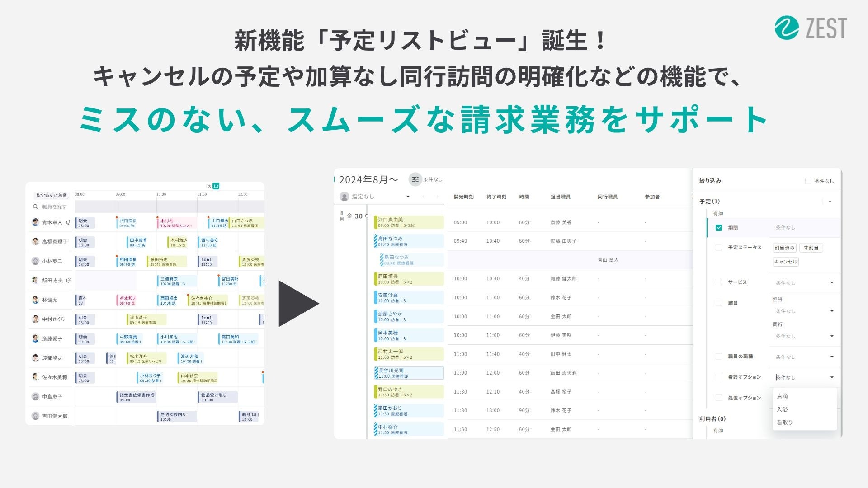Click the grey avatar icon beside 指定なし
This screenshot has height=488, width=868.
pyautogui.click(x=344, y=197)
